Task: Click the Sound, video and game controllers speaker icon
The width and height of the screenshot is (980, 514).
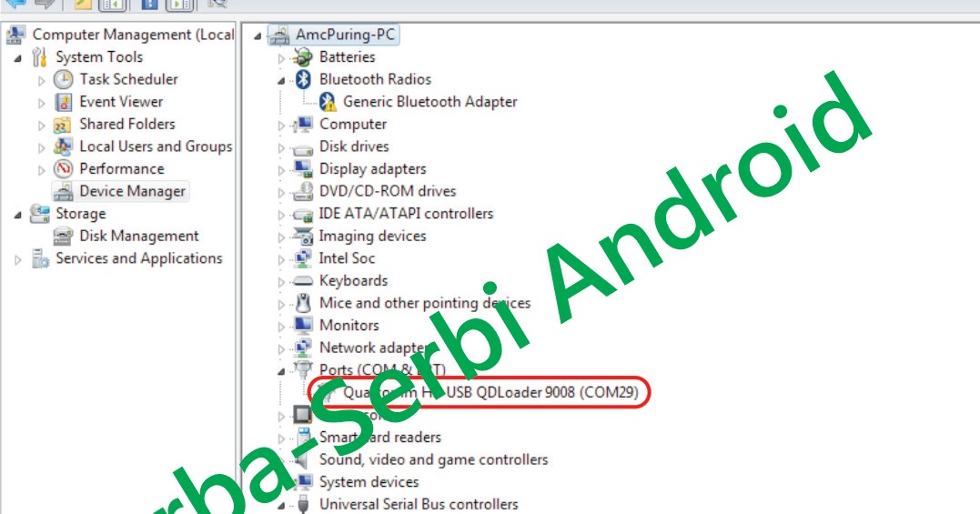Action: point(303,459)
